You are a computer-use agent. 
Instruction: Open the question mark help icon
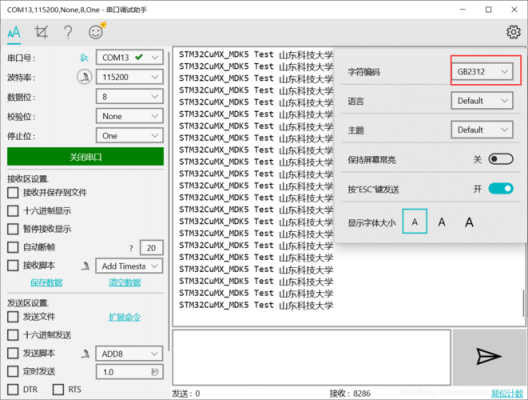68,32
